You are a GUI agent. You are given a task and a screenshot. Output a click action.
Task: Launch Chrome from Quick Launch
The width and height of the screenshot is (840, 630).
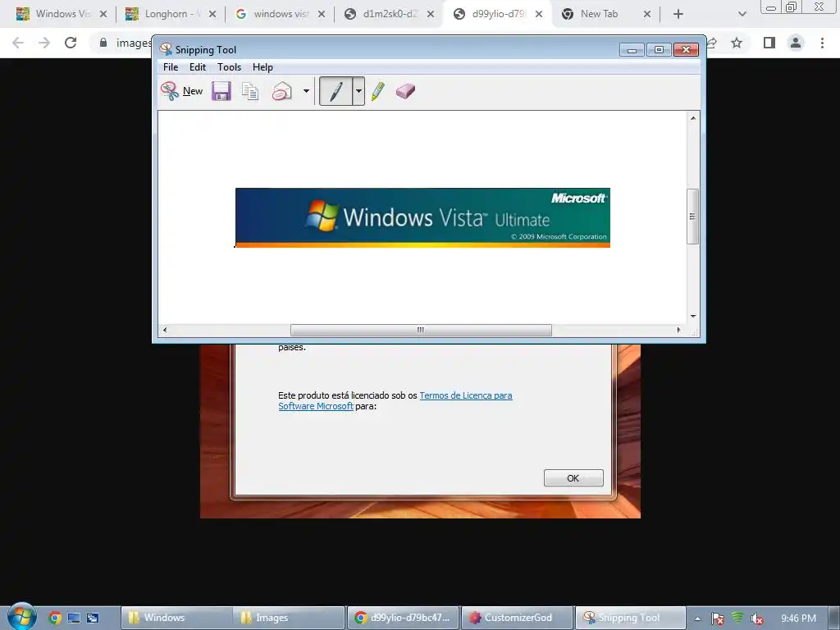pos(54,618)
